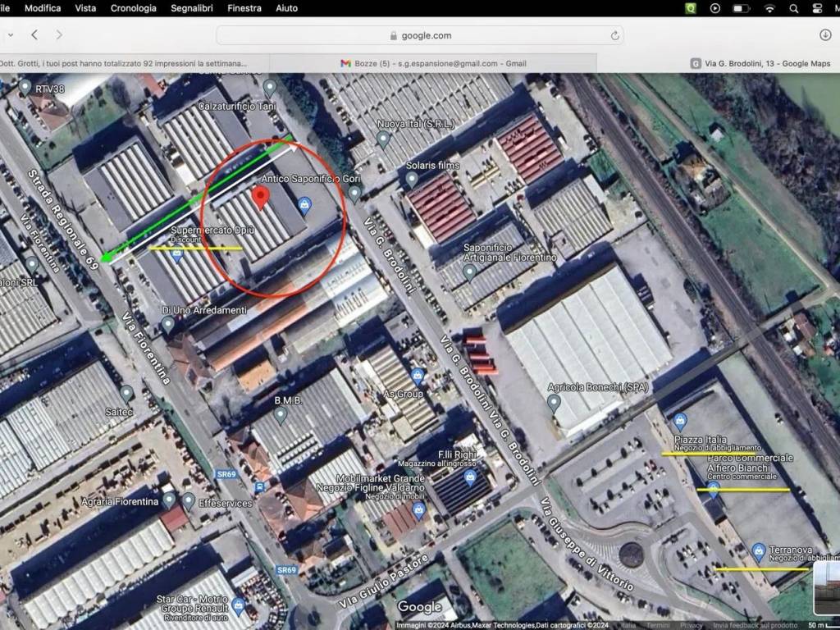Click the google.com address bar

pyautogui.click(x=419, y=35)
